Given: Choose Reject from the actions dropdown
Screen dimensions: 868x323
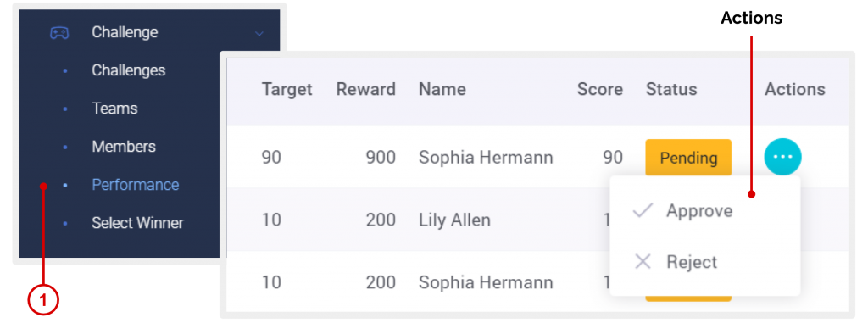Looking at the screenshot, I should click(692, 261).
